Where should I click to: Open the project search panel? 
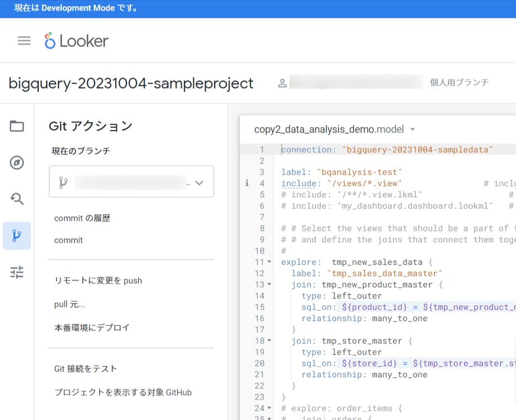[16, 199]
